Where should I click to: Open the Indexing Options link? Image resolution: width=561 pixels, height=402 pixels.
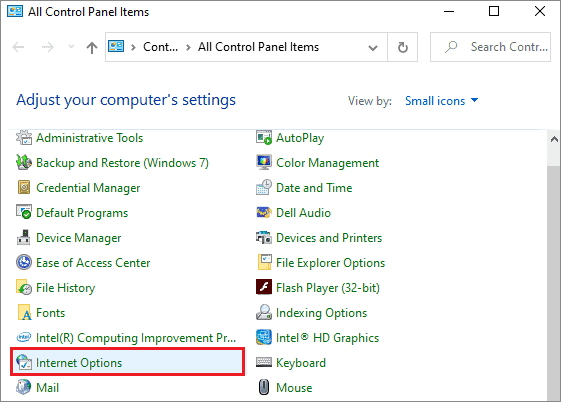pyautogui.click(x=322, y=313)
